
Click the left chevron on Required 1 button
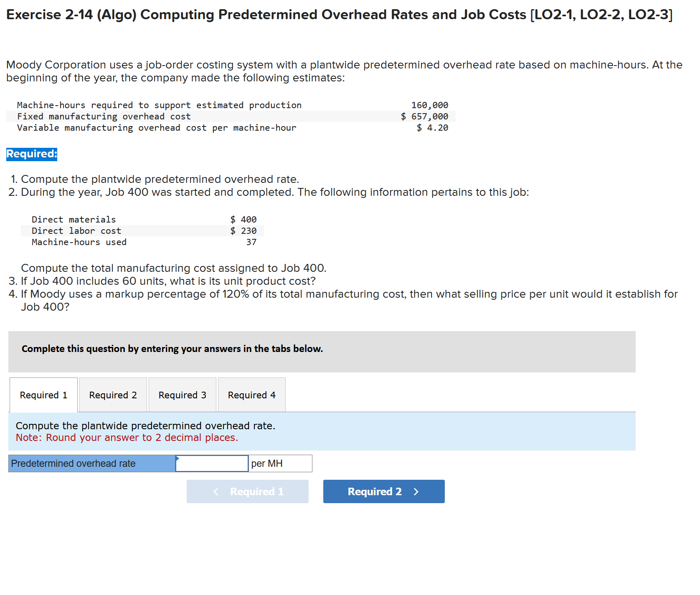pyautogui.click(x=216, y=491)
